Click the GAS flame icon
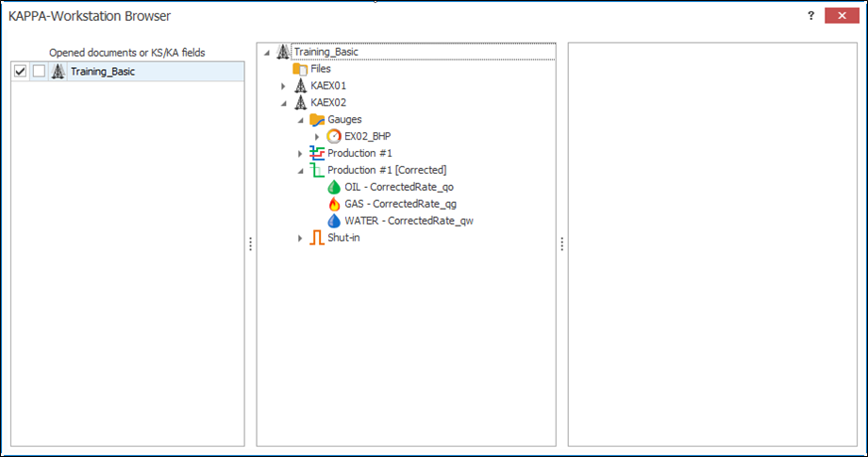This screenshot has width=868, height=457. click(x=334, y=204)
